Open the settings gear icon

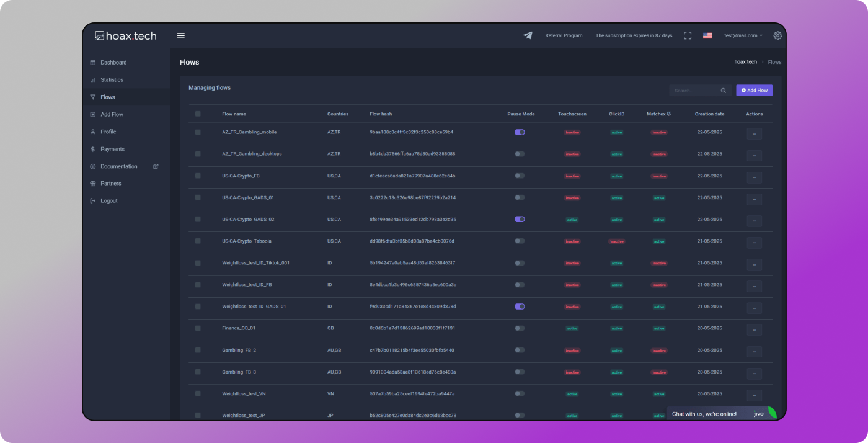click(777, 35)
